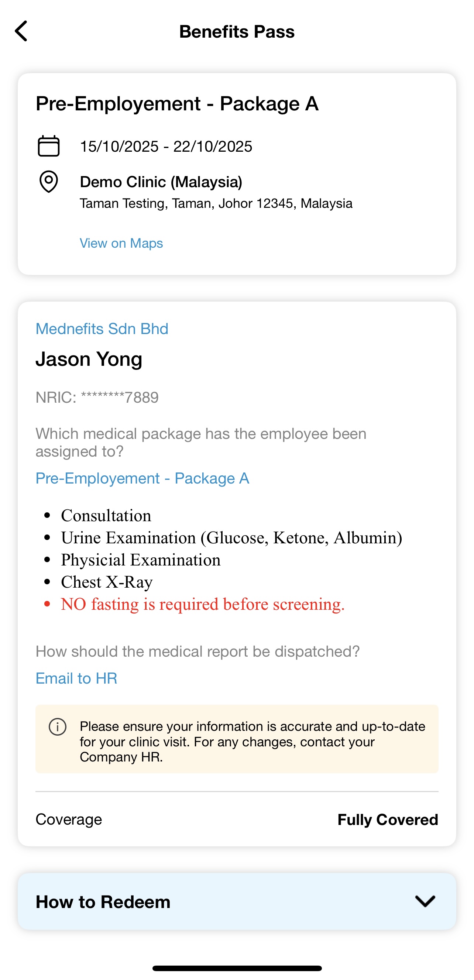Tap Email to HR dispatch option
Viewport: 474px width, 980px height.
[x=76, y=678]
